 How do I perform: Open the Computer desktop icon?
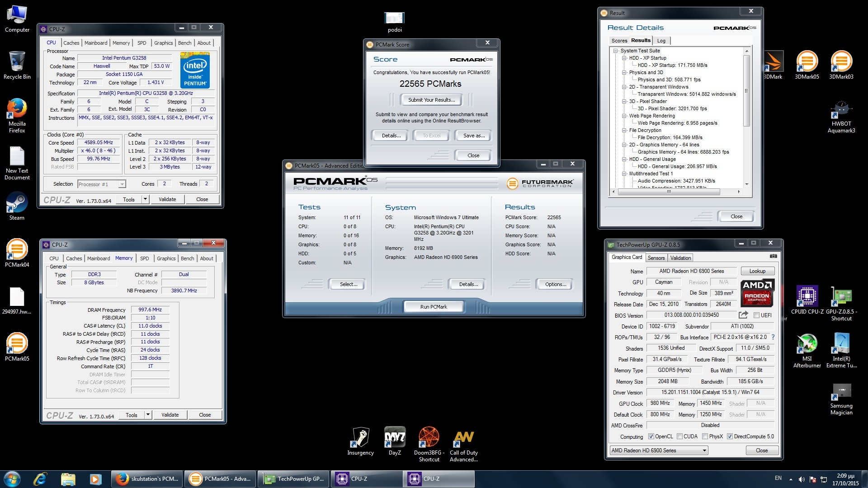coord(17,19)
